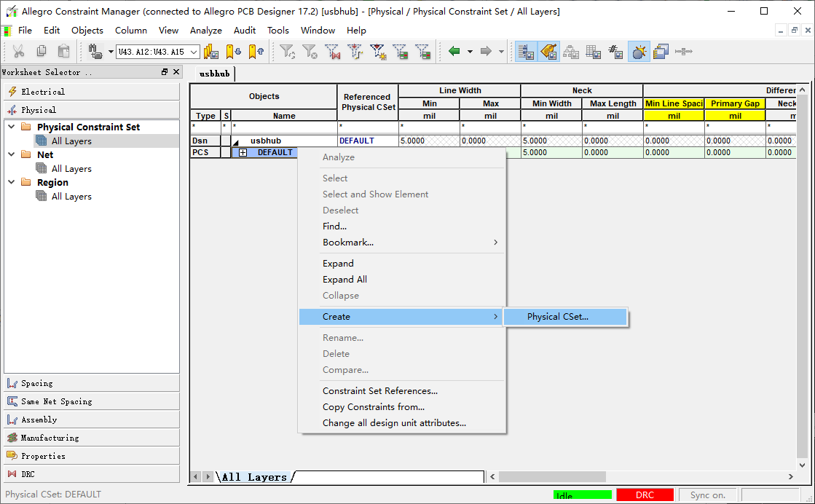The width and height of the screenshot is (815, 504).
Task: Click the net/part selection icon left of combo box
Action: click(95, 52)
